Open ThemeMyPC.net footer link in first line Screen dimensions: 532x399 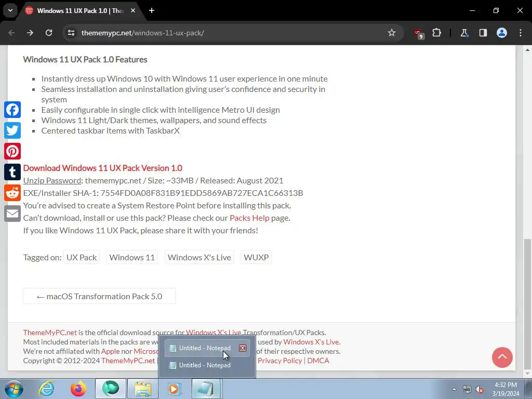[x=50, y=332]
